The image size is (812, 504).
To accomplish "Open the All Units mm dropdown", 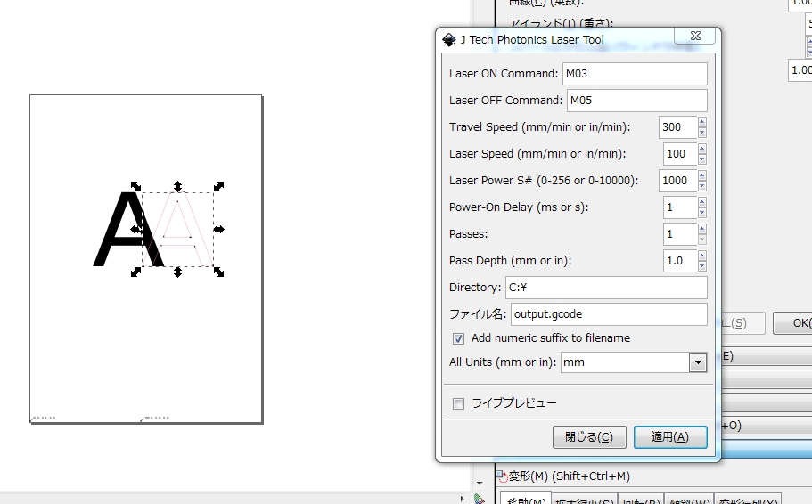I will [698, 362].
